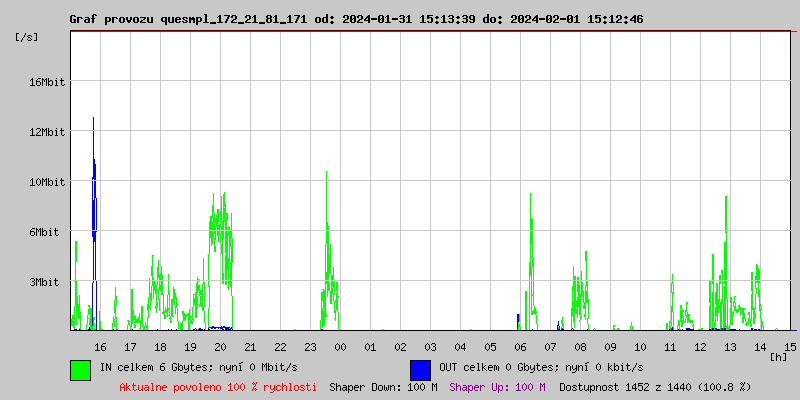This screenshot has width=800, height=400.
Task: Click the blue OUT legend color swatch
Action: point(420,369)
